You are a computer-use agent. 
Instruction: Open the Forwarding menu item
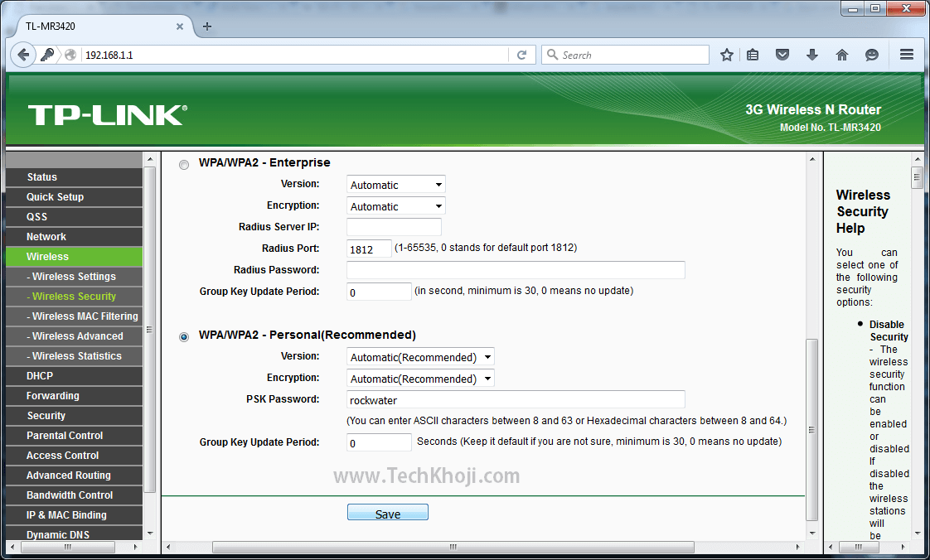click(x=74, y=395)
